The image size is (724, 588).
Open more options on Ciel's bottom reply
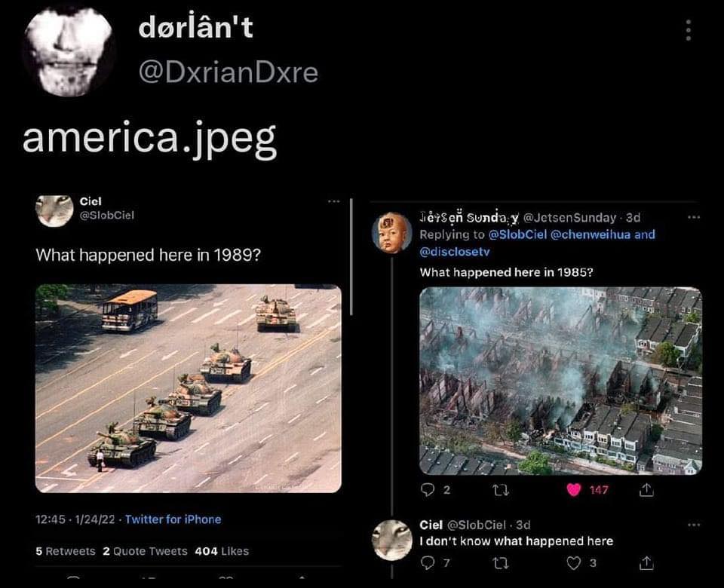[694, 525]
